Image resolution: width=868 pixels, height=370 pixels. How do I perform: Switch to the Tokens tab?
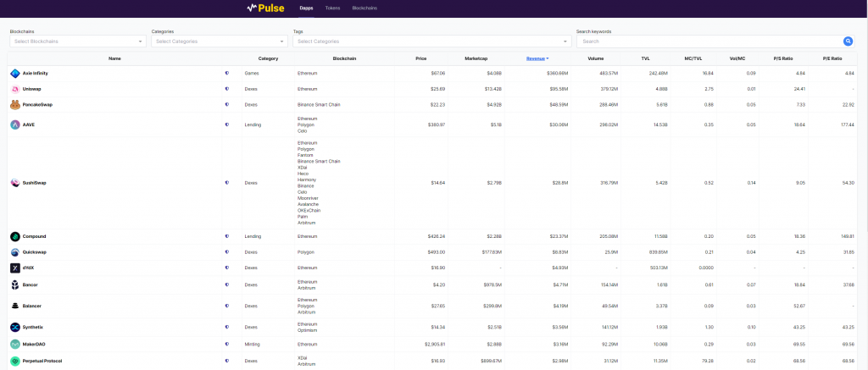(332, 8)
